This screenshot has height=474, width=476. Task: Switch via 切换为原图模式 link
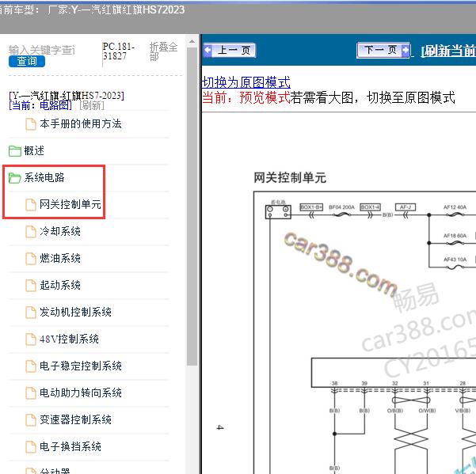point(246,82)
